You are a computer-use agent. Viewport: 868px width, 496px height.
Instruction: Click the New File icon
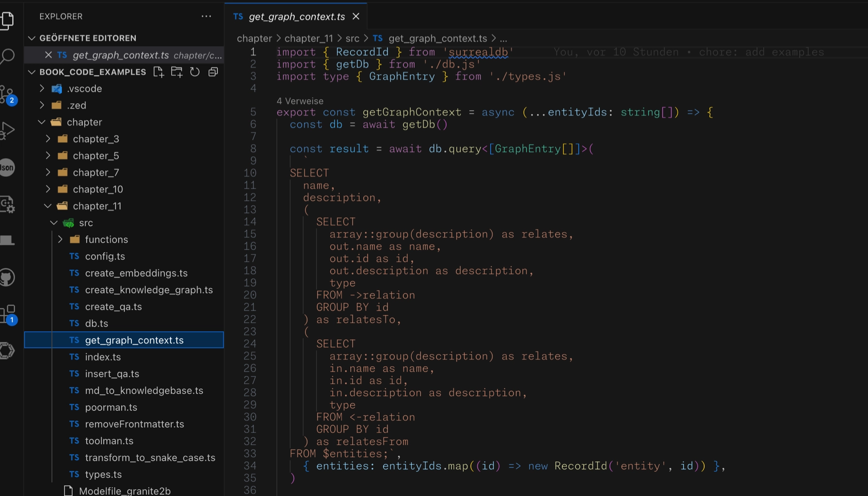coord(158,72)
